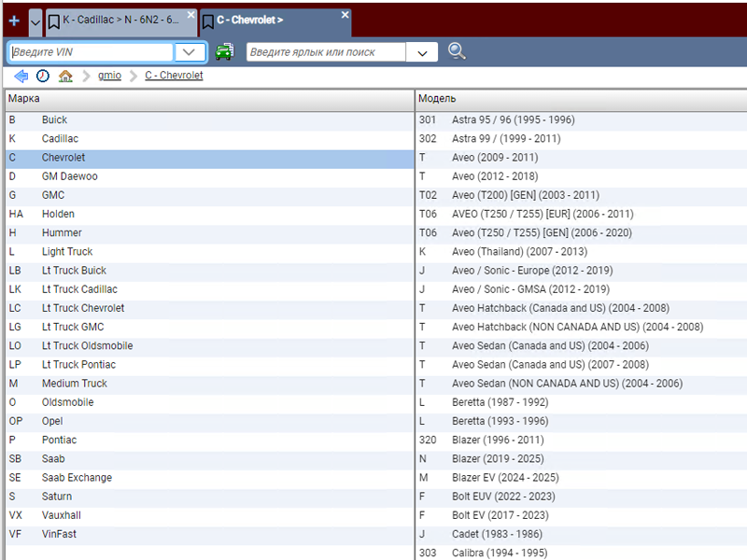The width and height of the screenshot is (747, 560).
Task: Select model Astra 95 / 96 (1995 - 1996)
Action: click(581, 120)
